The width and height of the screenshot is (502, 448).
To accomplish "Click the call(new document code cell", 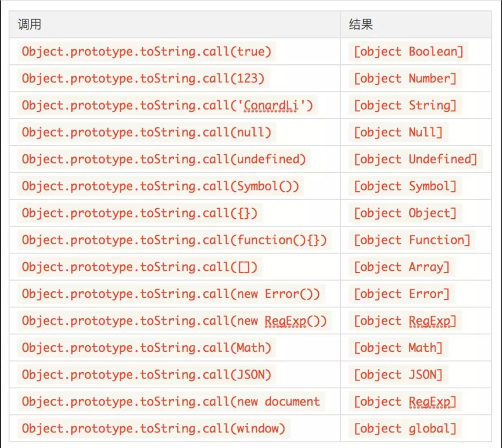I will click(171, 401).
